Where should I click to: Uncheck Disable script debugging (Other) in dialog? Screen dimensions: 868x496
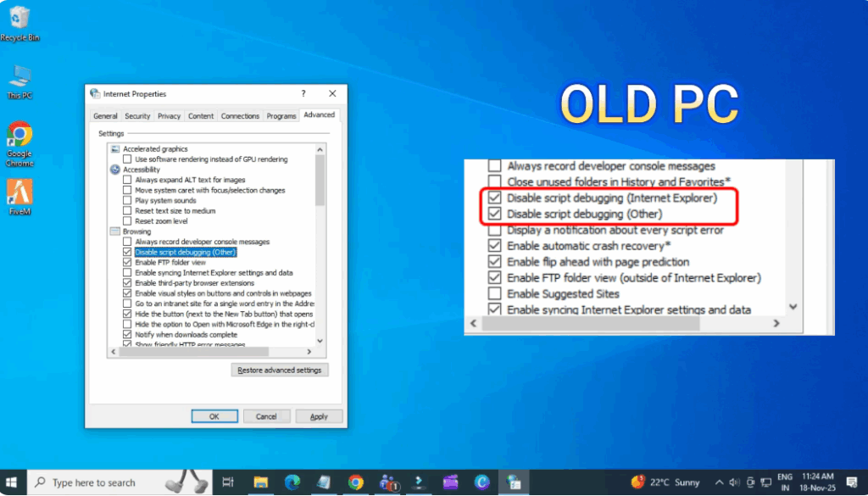click(127, 253)
